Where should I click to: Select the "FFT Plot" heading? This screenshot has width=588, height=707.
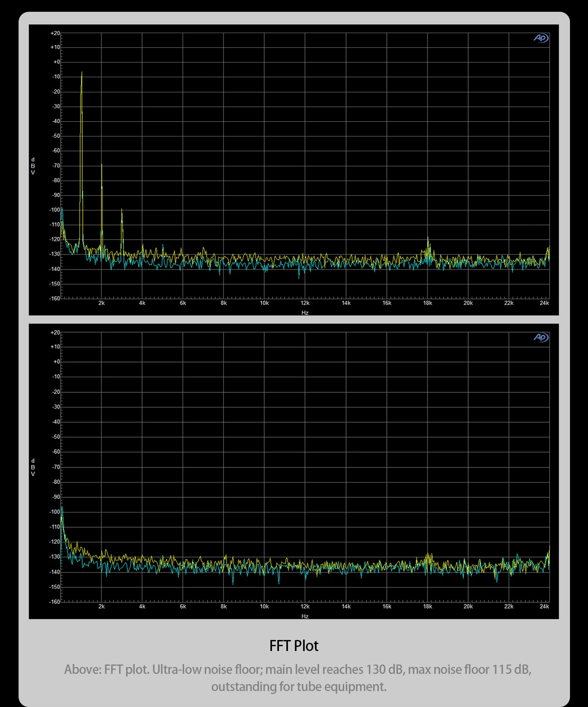[294, 646]
